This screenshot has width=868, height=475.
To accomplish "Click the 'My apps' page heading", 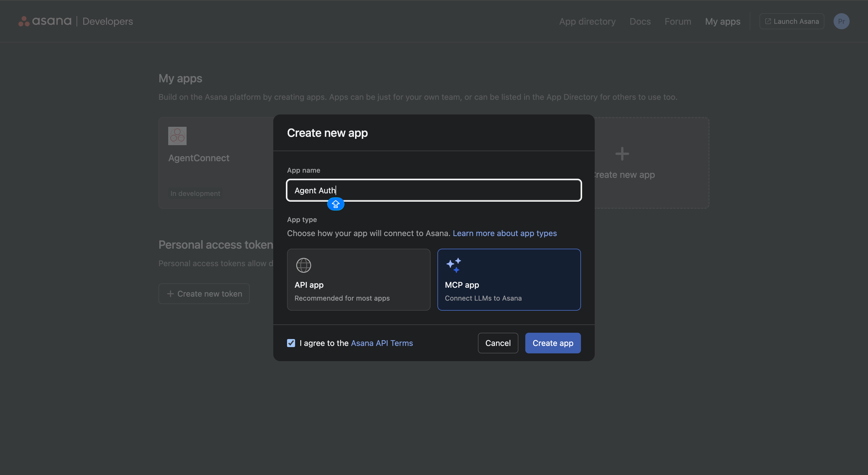I will tap(180, 78).
